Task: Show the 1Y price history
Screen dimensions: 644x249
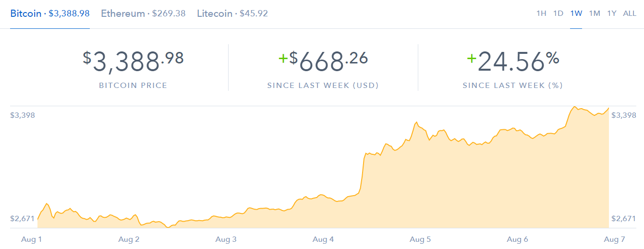Action: [612, 13]
